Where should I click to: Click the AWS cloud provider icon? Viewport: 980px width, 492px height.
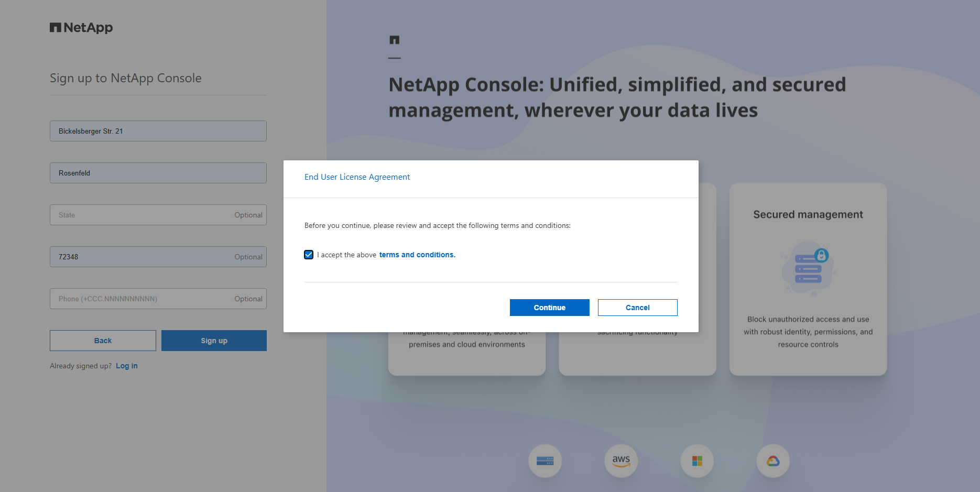621,461
